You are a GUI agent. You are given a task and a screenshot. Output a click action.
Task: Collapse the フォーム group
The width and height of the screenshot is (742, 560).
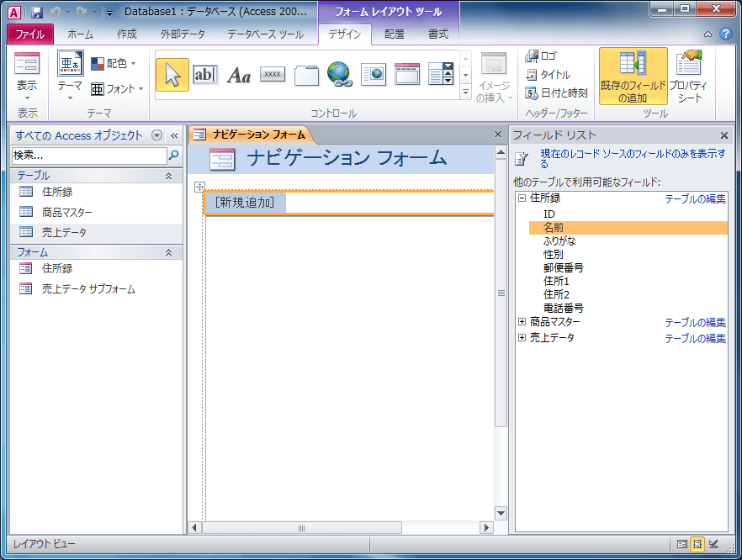pos(168,252)
